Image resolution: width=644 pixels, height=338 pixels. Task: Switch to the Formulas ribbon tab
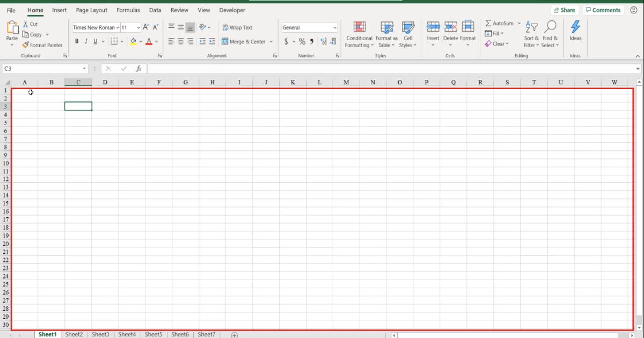128,10
